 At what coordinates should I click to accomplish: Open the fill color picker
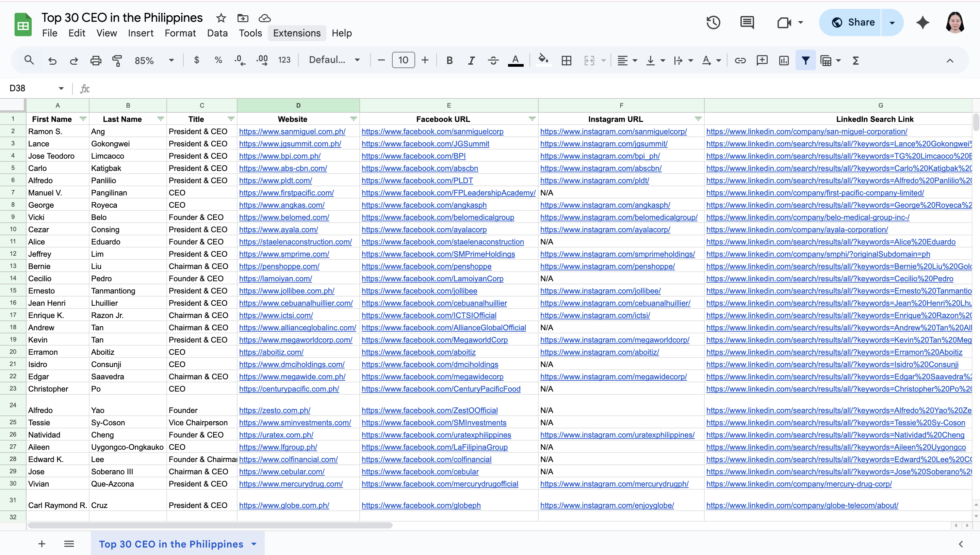pos(543,60)
